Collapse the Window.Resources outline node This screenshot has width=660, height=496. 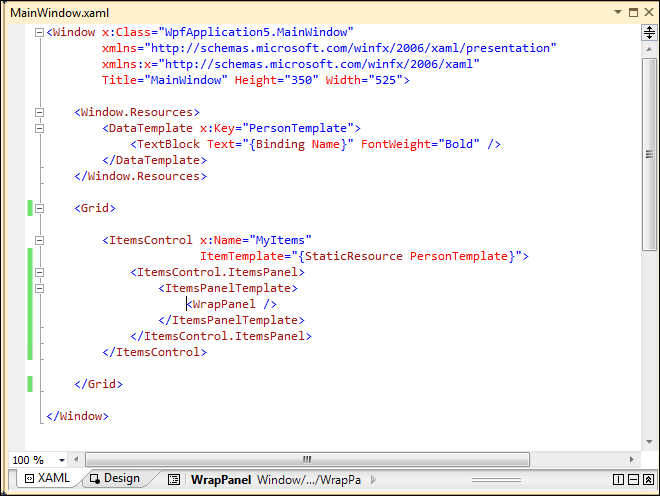[39, 112]
